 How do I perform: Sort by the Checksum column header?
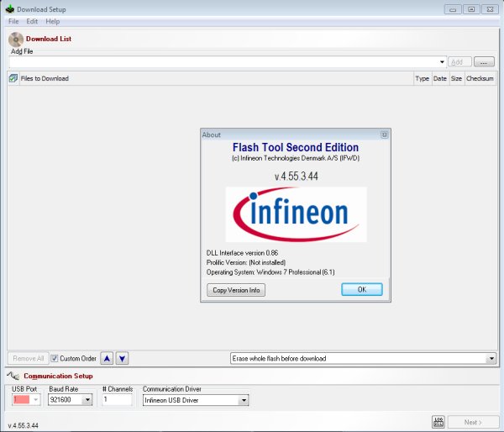coord(480,78)
